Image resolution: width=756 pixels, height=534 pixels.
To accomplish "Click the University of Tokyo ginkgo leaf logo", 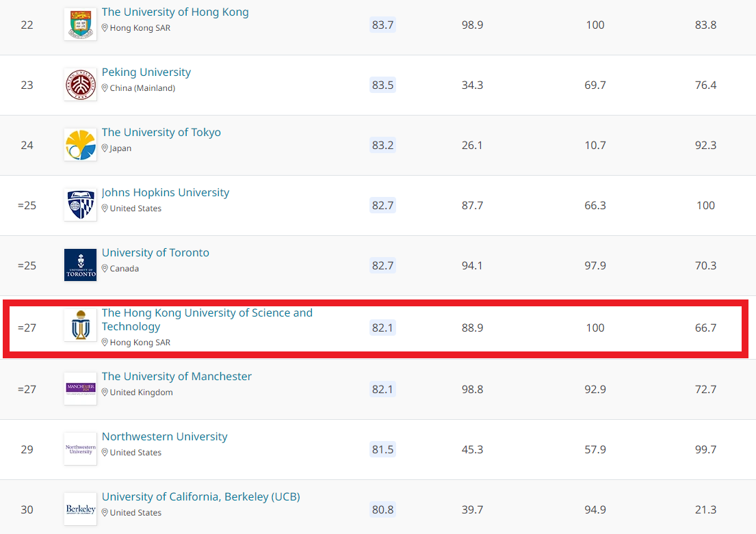I will [80, 145].
